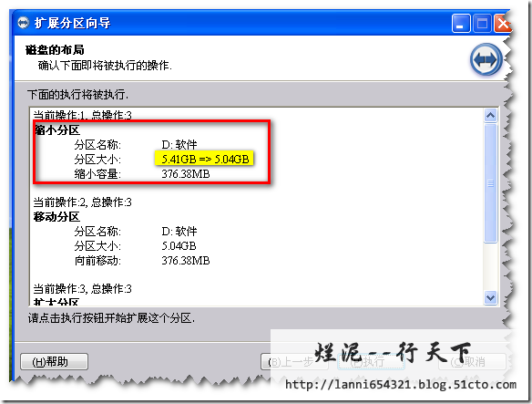The height and width of the screenshot is (404, 532).
Task: Click the 缩小容量 376.38MB value
Action: (186, 174)
